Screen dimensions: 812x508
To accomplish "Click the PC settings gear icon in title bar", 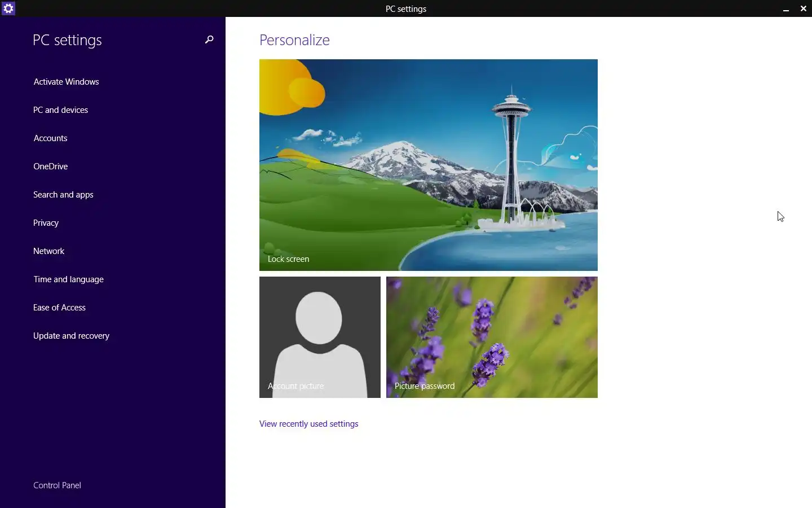I will click(8, 8).
